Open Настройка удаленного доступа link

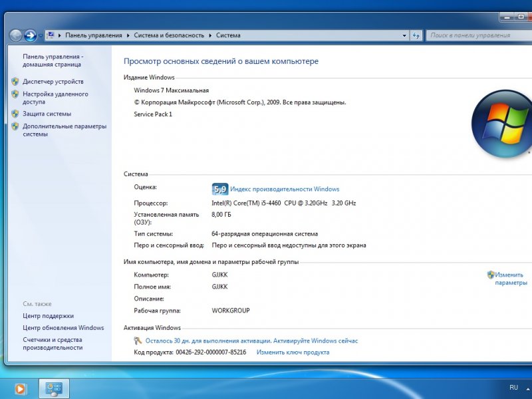coord(55,98)
